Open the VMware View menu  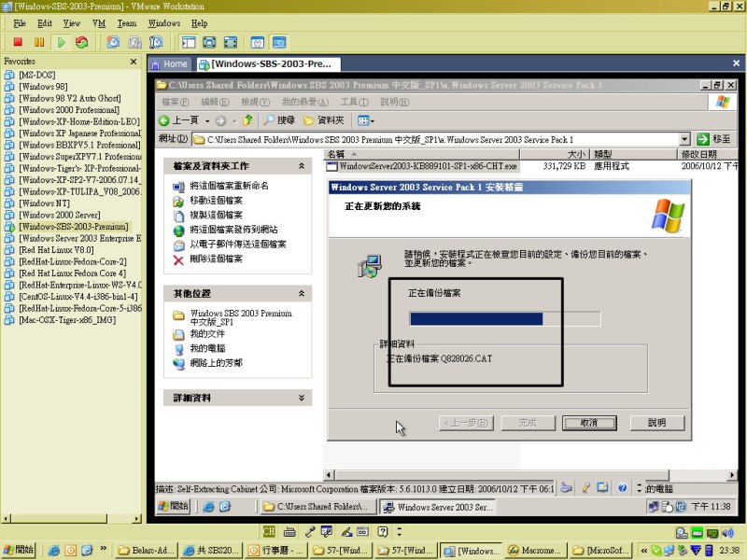(x=72, y=23)
